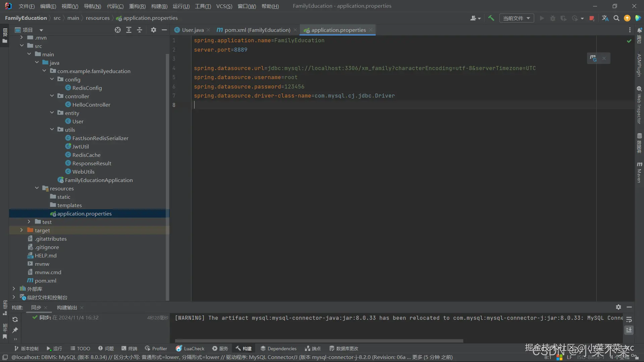Open the 当前文件 run configuration dropdown

pos(516,18)
